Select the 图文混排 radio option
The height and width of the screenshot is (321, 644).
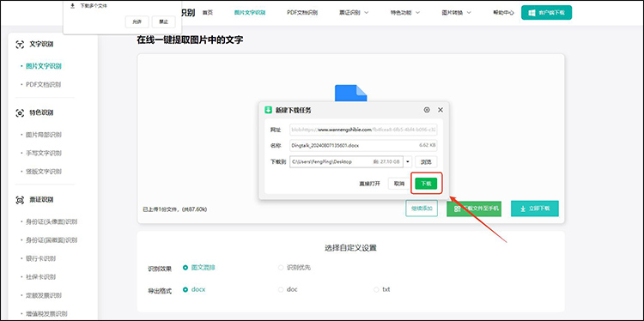[x=199, y=268]
